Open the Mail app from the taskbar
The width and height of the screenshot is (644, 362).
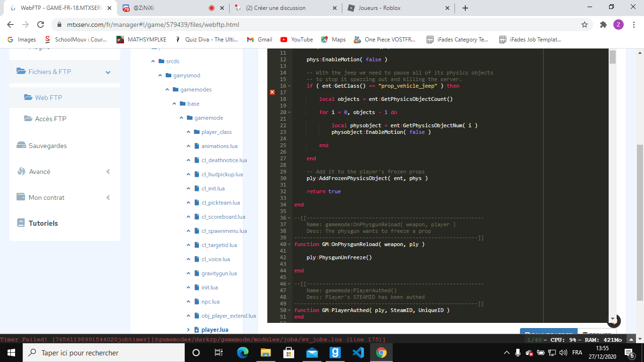pyautogui.click(x=312, y=353)
